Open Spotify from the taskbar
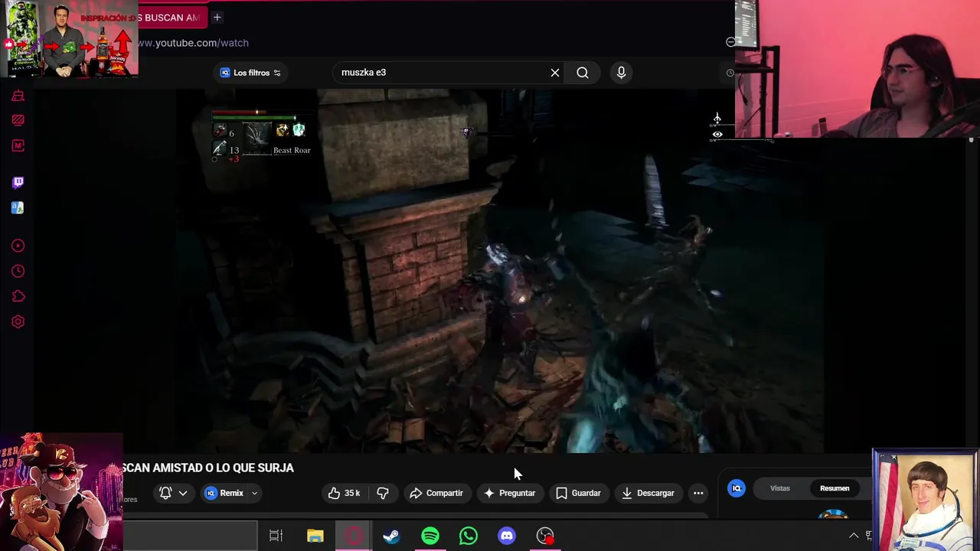This screenshot has width=980, height=551. tap(430, 536)
